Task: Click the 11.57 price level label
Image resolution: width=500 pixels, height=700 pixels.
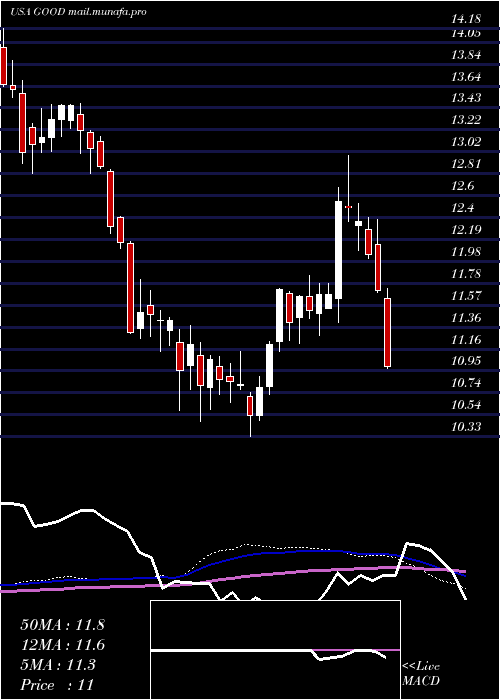Action: click(x=466, y=296)
